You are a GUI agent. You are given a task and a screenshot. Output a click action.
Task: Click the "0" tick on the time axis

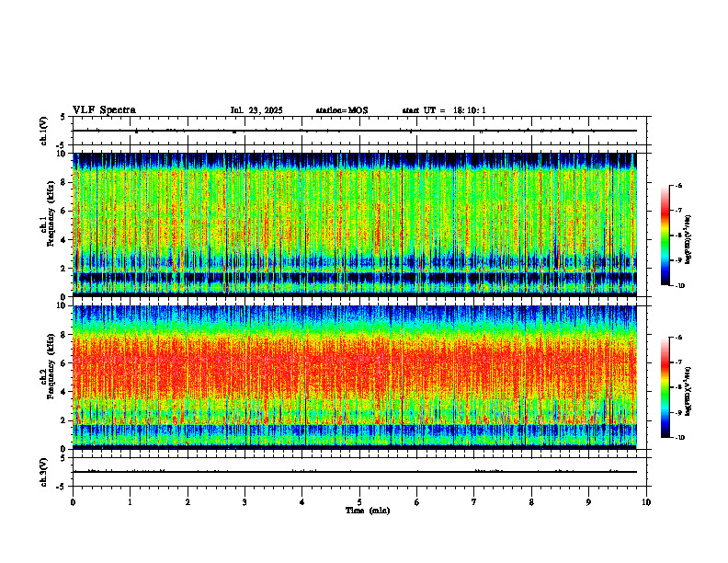73,502
